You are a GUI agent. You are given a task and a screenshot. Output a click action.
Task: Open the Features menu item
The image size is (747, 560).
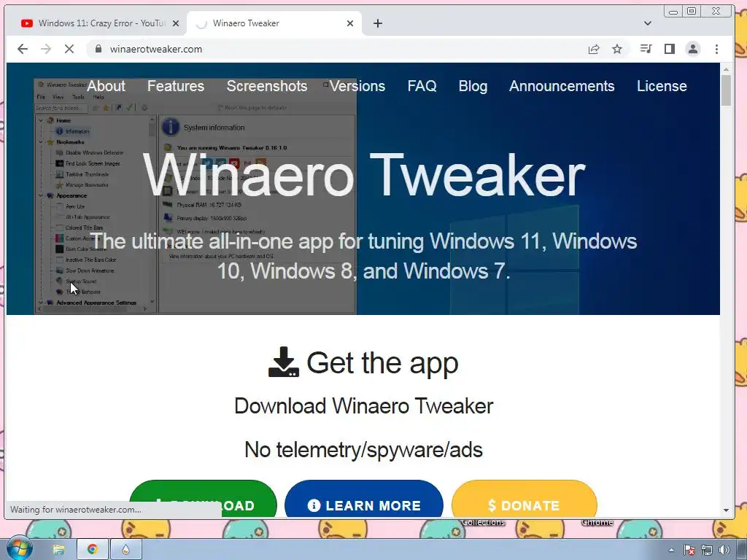point(176,86)
